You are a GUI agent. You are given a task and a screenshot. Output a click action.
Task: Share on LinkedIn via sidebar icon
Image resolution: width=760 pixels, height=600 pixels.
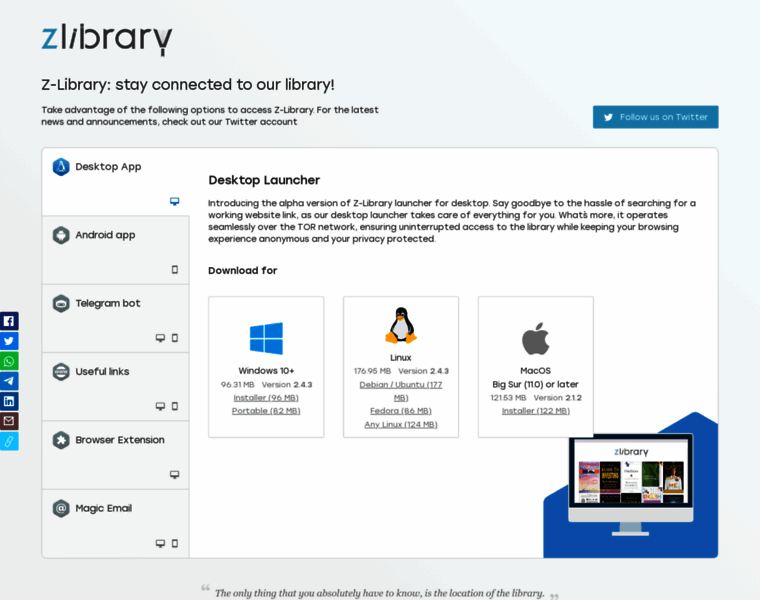[x=9, y=401]
